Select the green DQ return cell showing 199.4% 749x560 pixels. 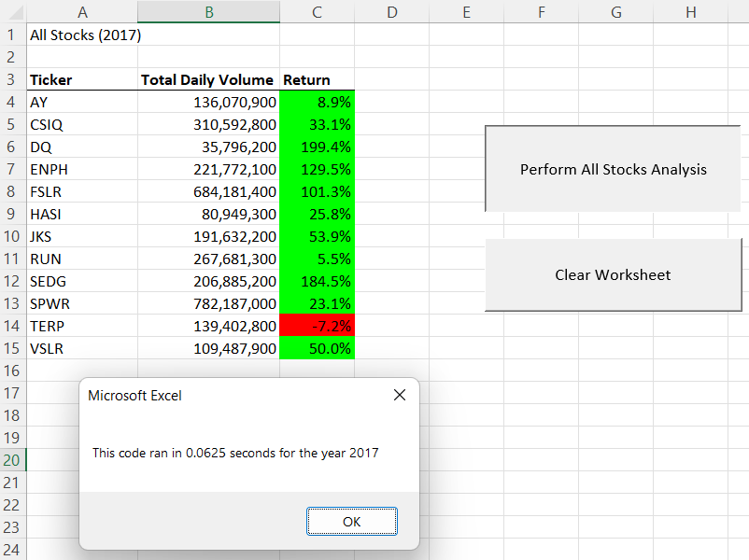(x=318, y=147)
